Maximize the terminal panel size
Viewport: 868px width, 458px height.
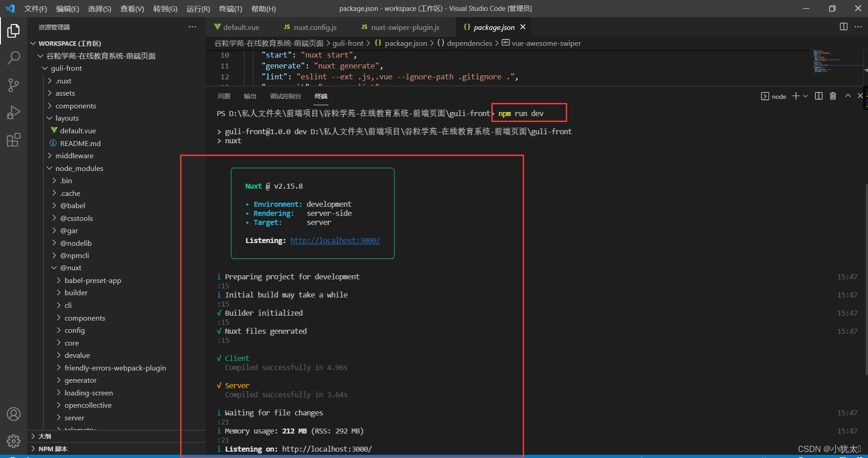point(848,96)
